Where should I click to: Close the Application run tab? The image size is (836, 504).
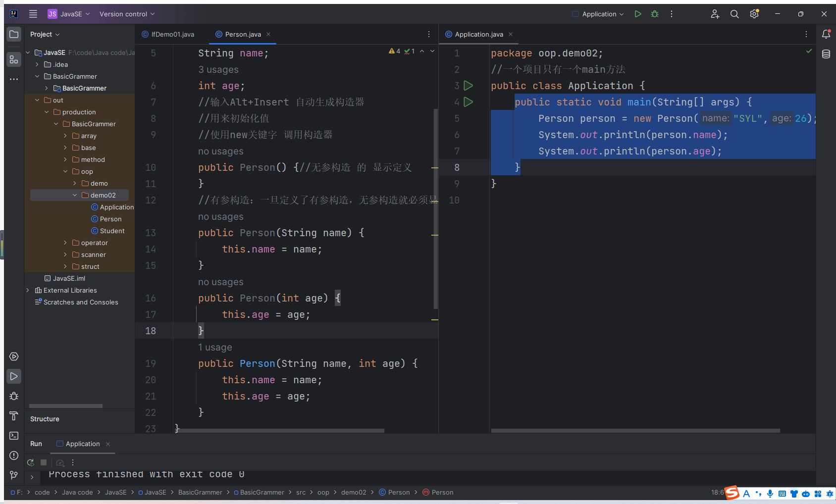coord(108,444)
